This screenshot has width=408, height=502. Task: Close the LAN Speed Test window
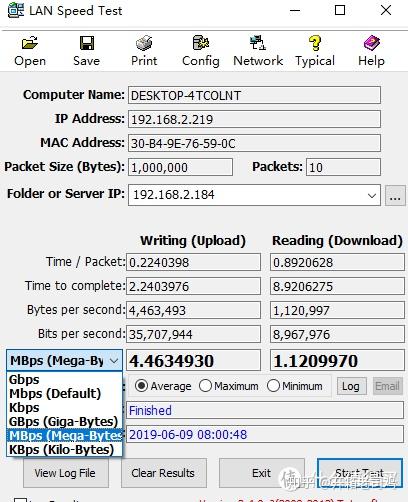[386, 10]
